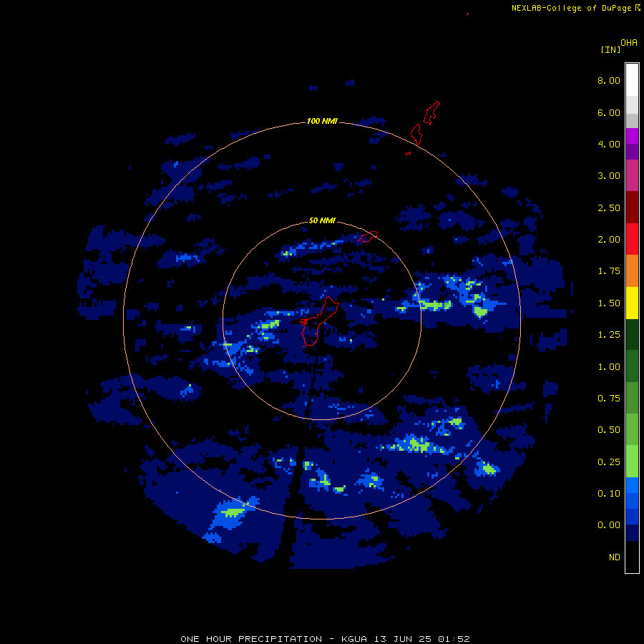Click the 100 NMI range ring label
The height and width of the screenshot is (644, 644).
click(x=322, y=121)
